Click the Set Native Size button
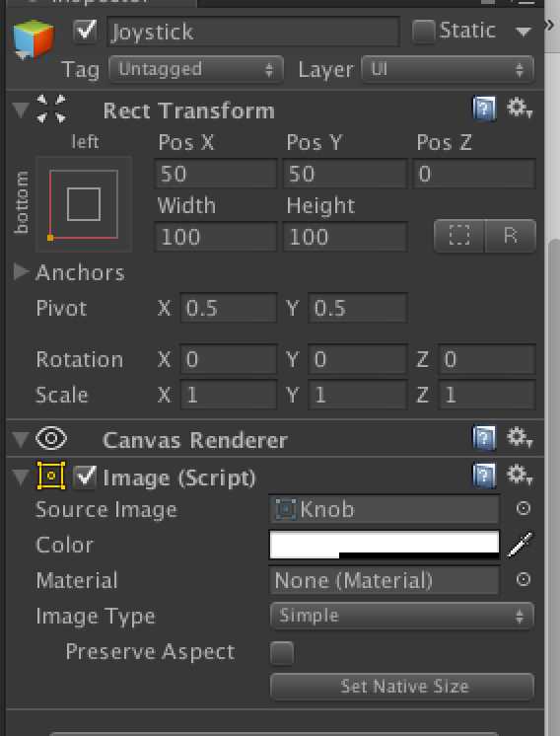The width and height of the screenshot is (560, 736). point(402,687)
